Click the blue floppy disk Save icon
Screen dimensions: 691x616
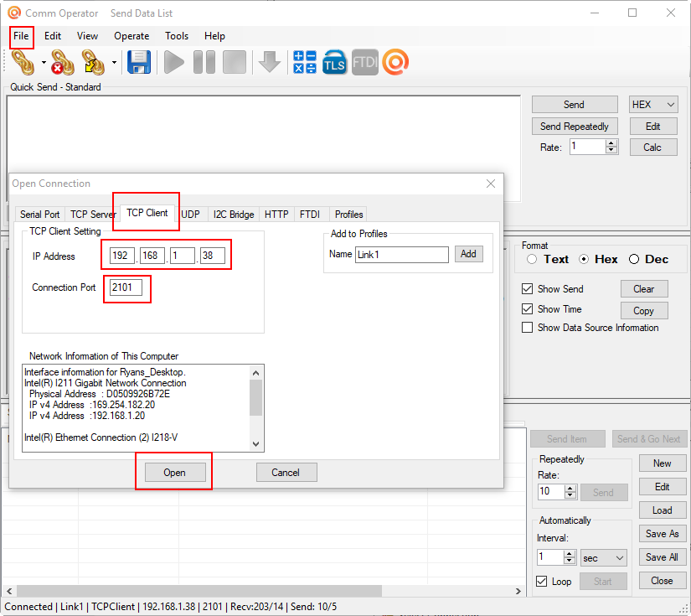point(139,62)
